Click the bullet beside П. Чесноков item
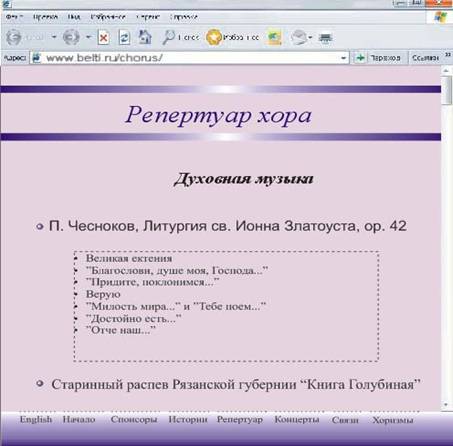 [x=40, y=227]
